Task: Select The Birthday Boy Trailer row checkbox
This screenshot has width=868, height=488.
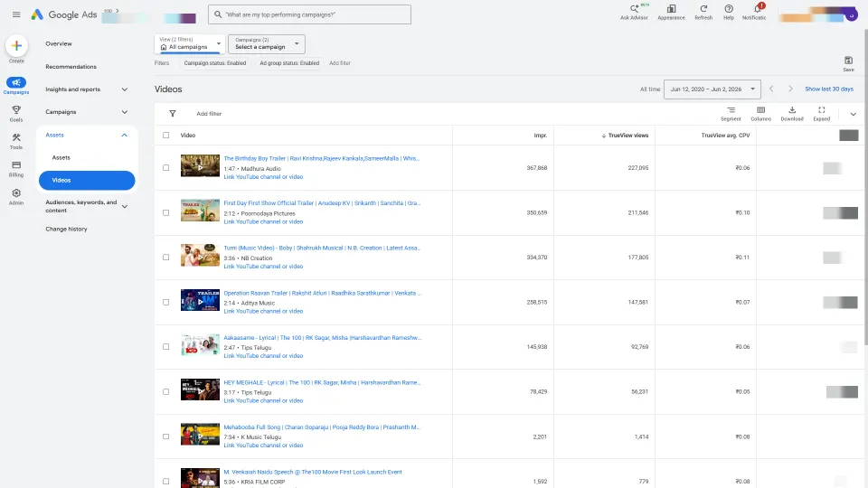Action: click(x=166, y=168)
